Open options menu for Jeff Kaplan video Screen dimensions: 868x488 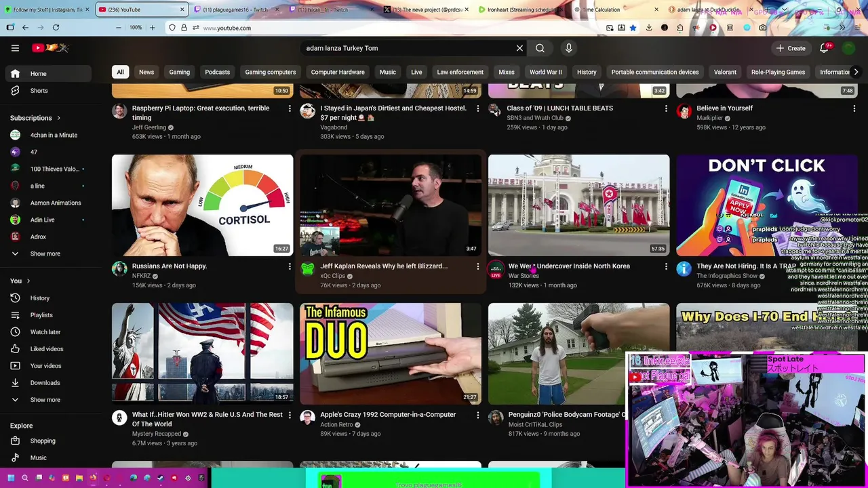pos(477,266)
